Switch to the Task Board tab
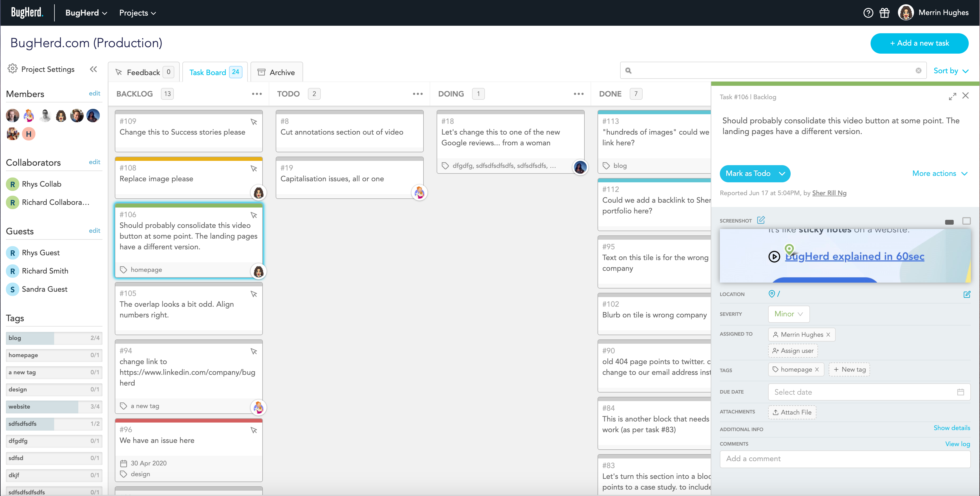Image resolution: width=980 pixels, height=496 pixels. (215, 72)
